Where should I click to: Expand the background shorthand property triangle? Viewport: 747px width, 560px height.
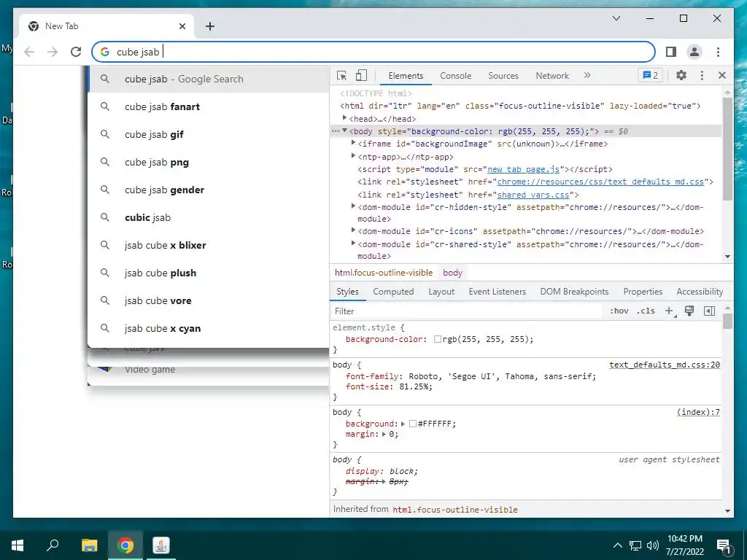(403, 424)
